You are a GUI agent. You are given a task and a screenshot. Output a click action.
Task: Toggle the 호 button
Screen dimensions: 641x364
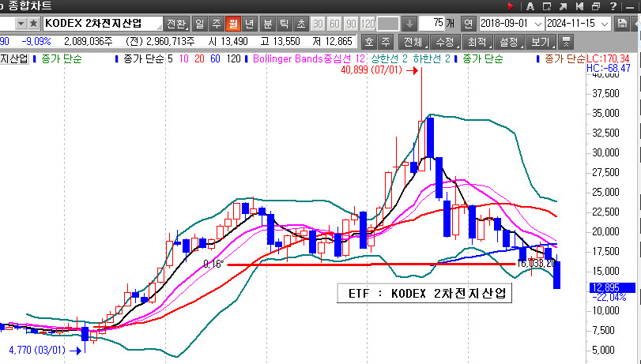point(369,42)
